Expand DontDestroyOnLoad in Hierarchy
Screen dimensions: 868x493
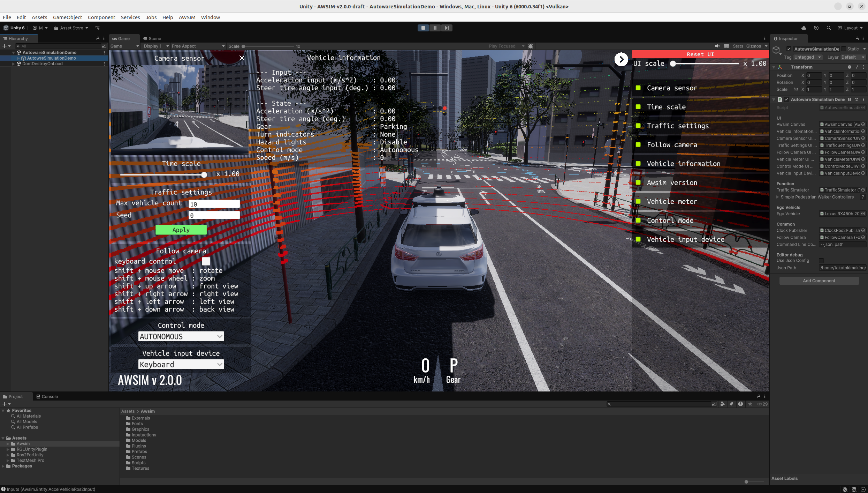click(14, 64)
